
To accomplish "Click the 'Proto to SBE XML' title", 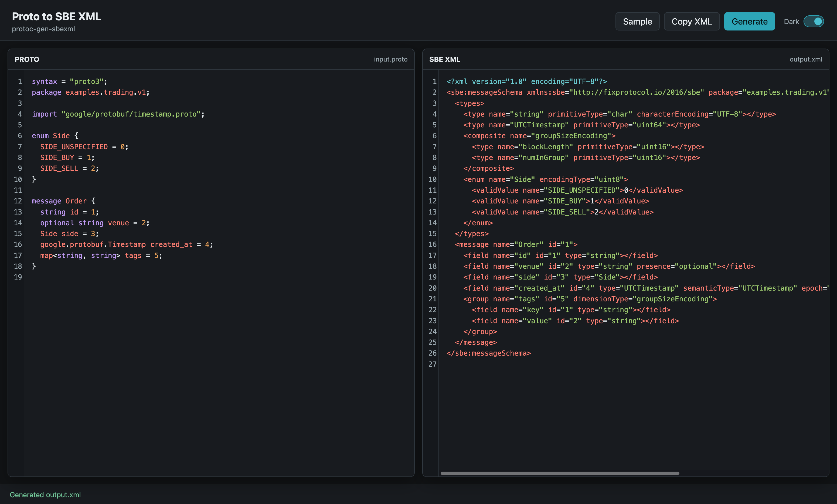I will coord(56,16).
